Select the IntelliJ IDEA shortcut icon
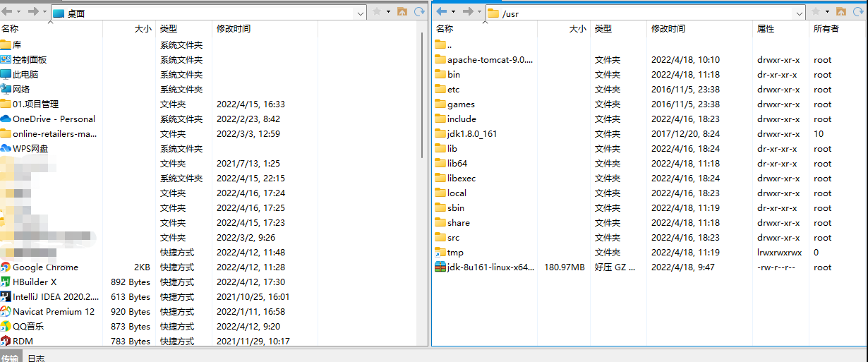Viewport: 868px width, 362px height. tap(6, 296)
